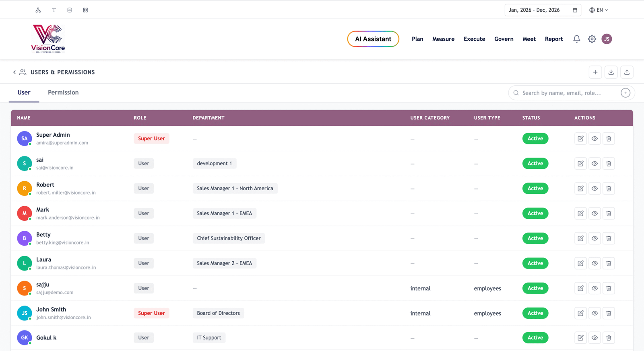View Robert's details with eye icon

pos(594,189)
